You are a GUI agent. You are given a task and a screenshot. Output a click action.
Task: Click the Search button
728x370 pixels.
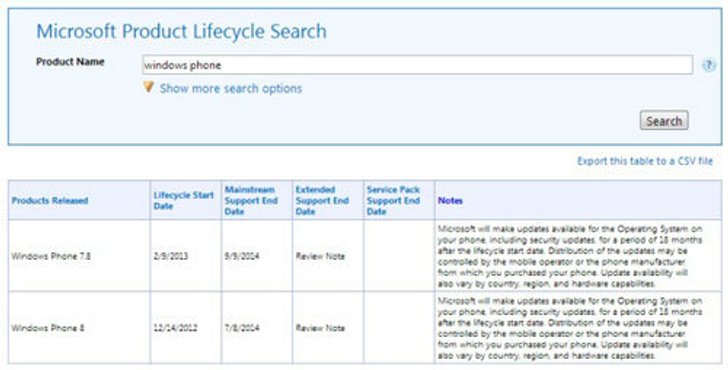[x=664, y=121]
